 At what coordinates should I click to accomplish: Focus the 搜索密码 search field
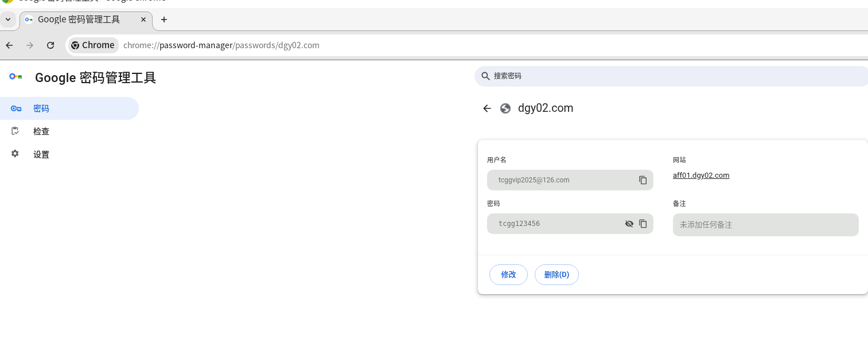671,76
